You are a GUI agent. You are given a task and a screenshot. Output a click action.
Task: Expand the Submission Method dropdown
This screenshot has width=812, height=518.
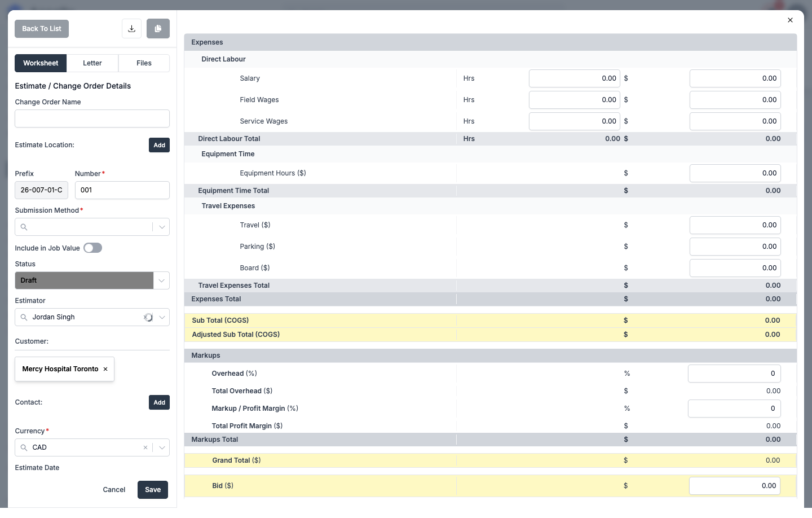(162, 227)
